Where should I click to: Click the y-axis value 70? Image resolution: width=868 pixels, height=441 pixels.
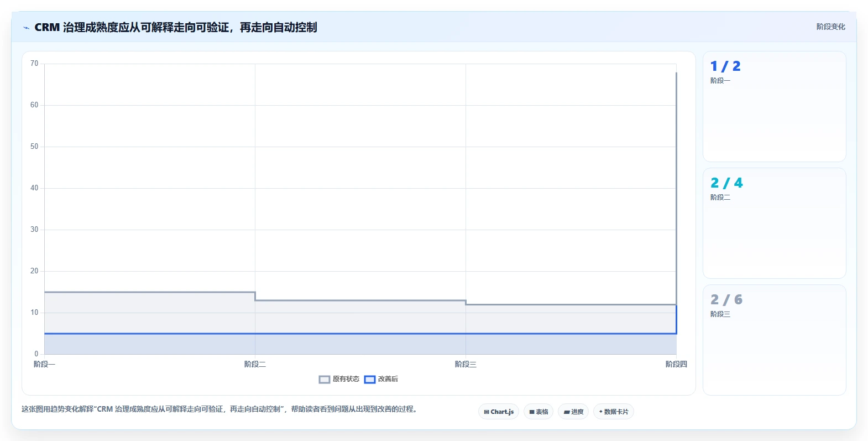pos(34,64)
